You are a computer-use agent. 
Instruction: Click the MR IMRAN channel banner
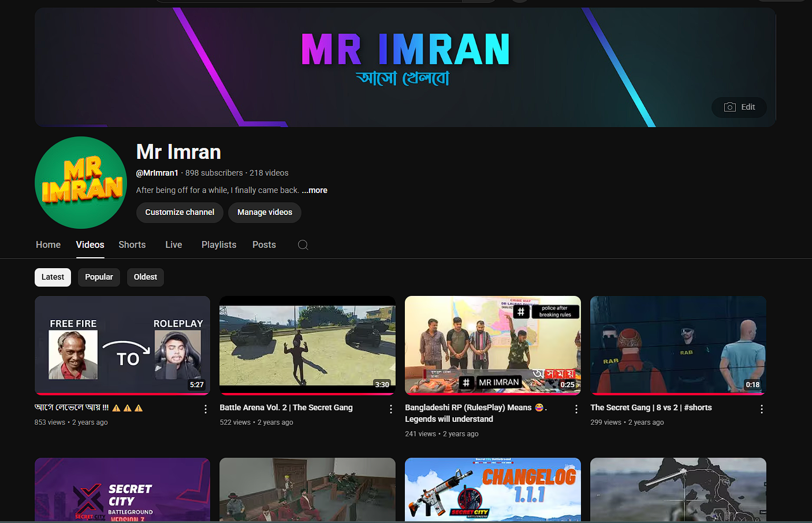pos(405,68)
